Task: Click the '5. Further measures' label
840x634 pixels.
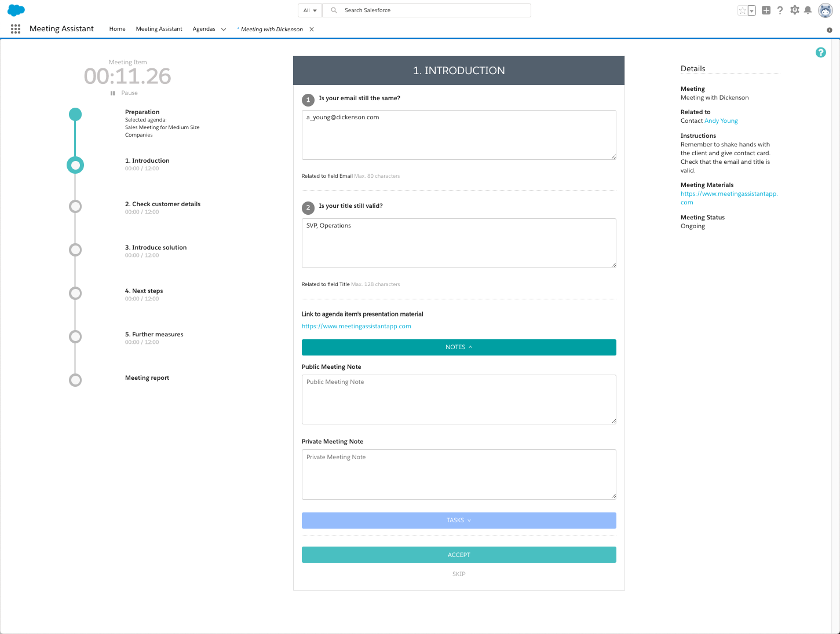Action: click(154, 335)
